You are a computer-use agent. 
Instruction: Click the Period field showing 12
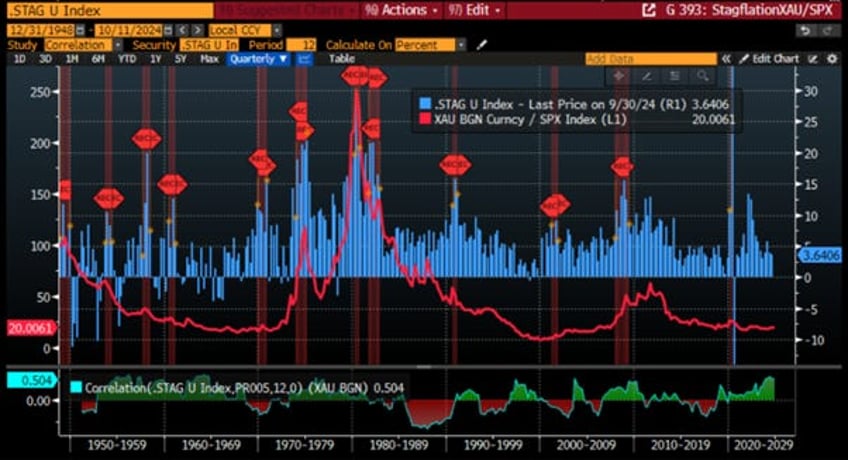click(301, 45)
